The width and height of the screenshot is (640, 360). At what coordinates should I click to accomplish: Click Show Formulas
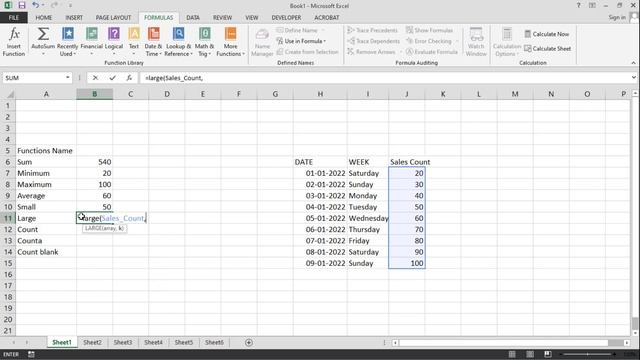(429, 30)
